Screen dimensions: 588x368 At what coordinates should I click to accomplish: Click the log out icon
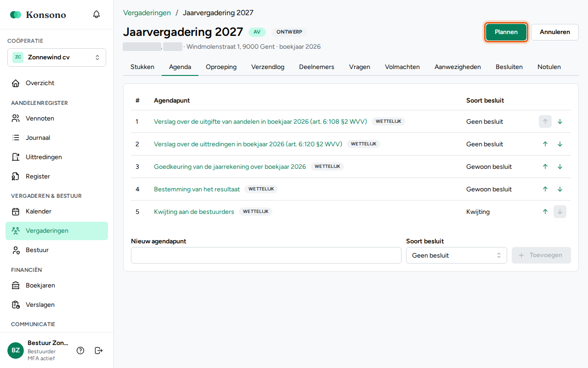(99, 351)
